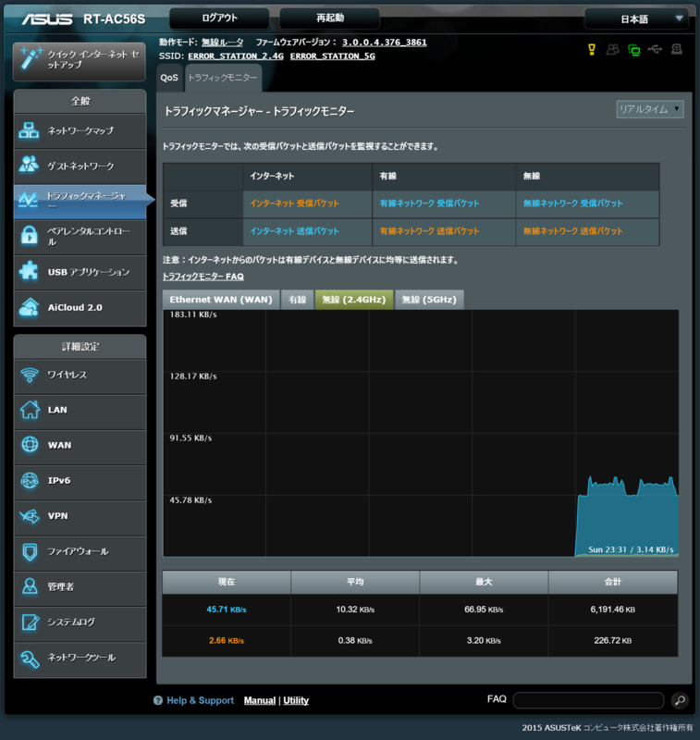Click the 合計 column header

[x=613, y=582]
